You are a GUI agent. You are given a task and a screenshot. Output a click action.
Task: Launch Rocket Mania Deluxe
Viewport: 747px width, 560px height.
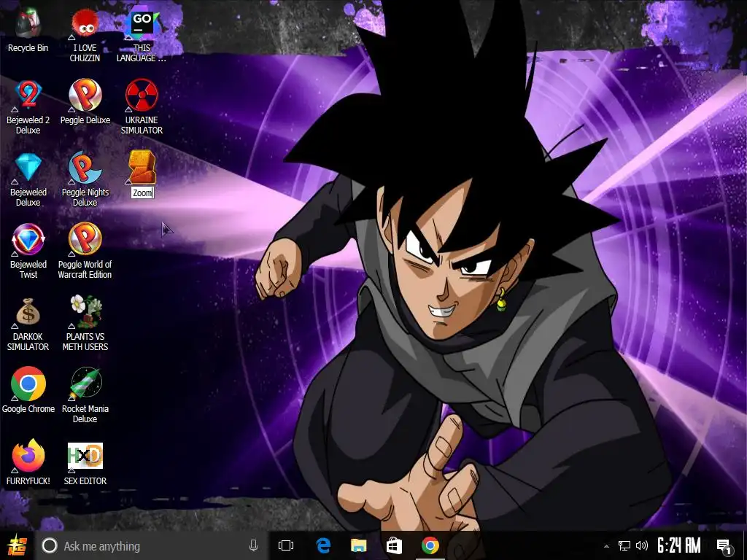point(85,384)
